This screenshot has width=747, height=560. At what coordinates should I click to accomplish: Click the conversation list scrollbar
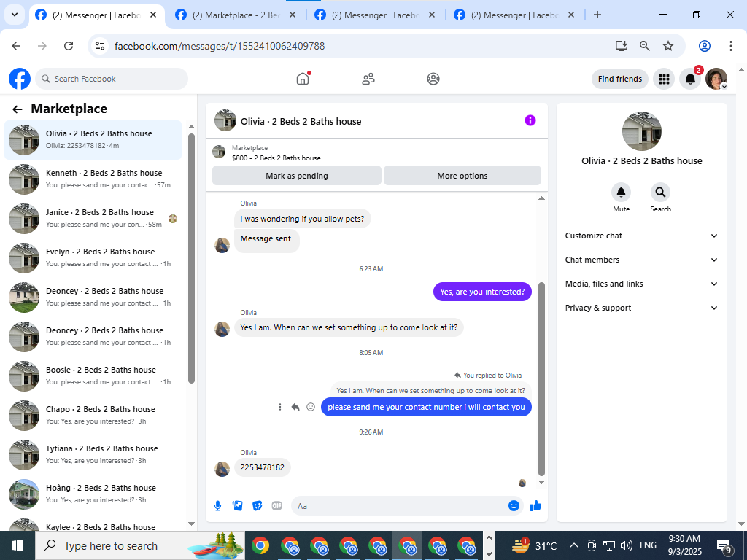(x=192, y=258)
